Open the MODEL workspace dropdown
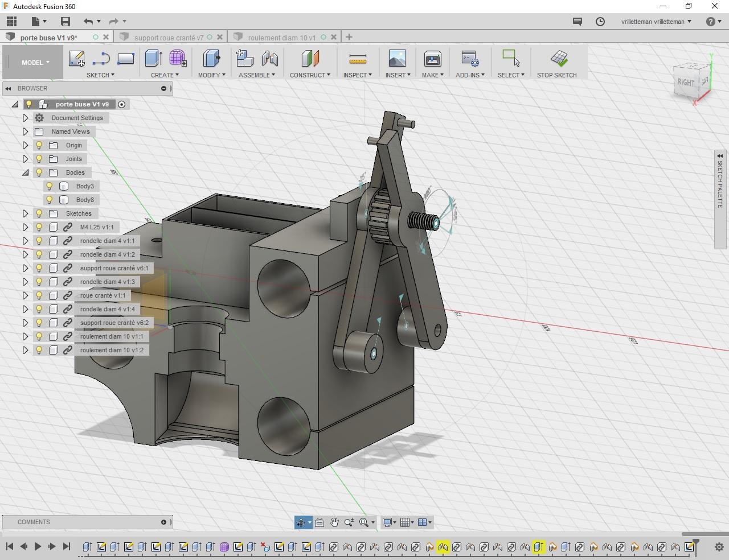 point(35,63)
